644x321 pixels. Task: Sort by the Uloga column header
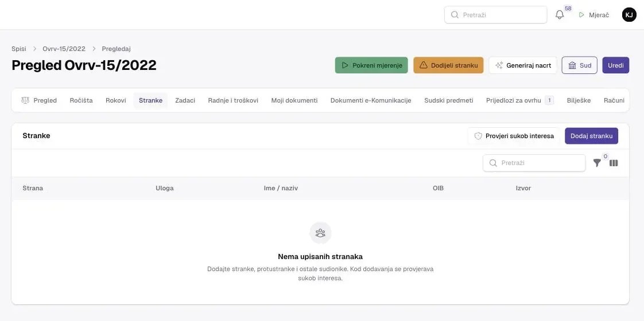[x=165, y=188]
